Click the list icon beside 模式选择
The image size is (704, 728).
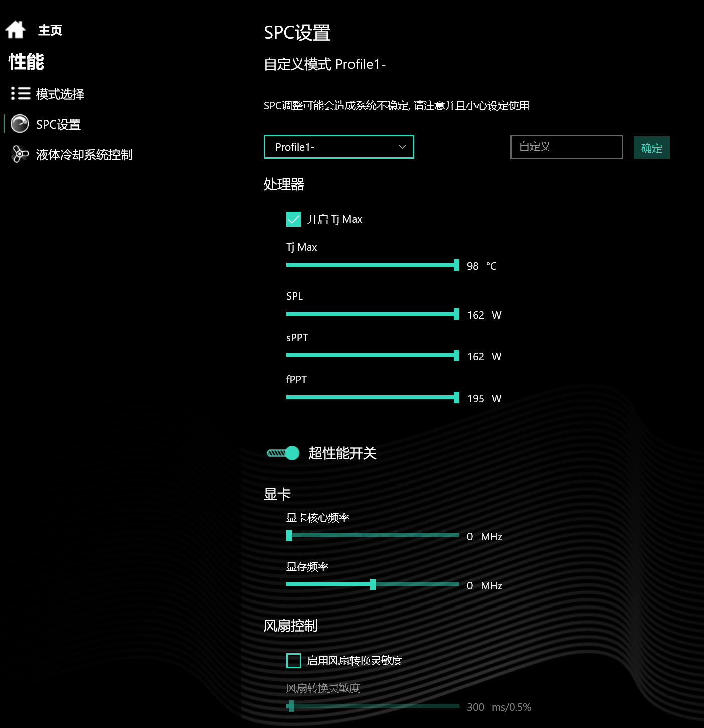(x=21, y=93)
